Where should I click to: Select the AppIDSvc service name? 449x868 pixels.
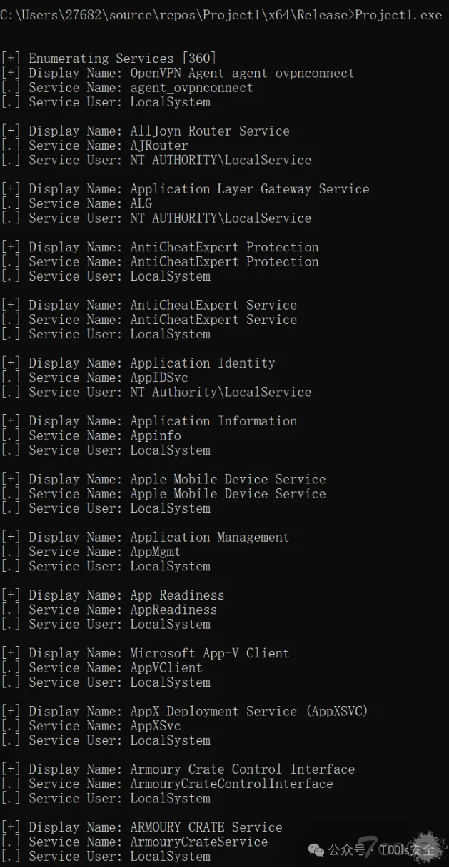[x=159, y=378]
